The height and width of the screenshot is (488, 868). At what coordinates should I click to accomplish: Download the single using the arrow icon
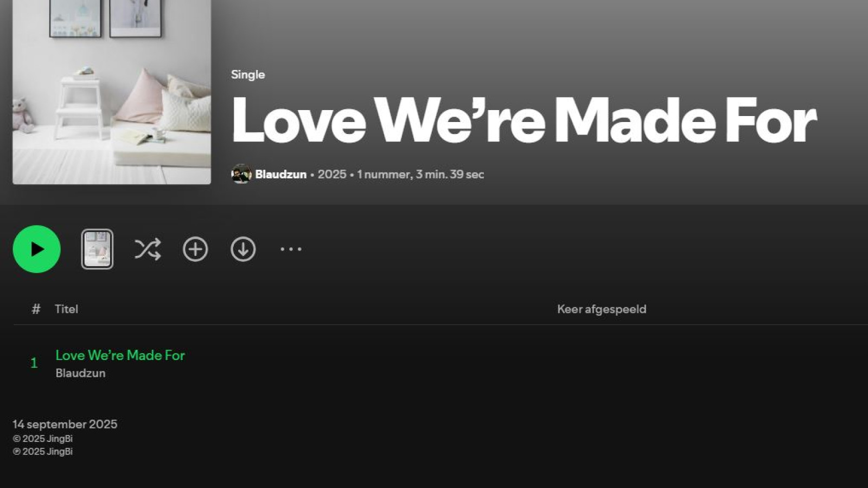[243, 249]
